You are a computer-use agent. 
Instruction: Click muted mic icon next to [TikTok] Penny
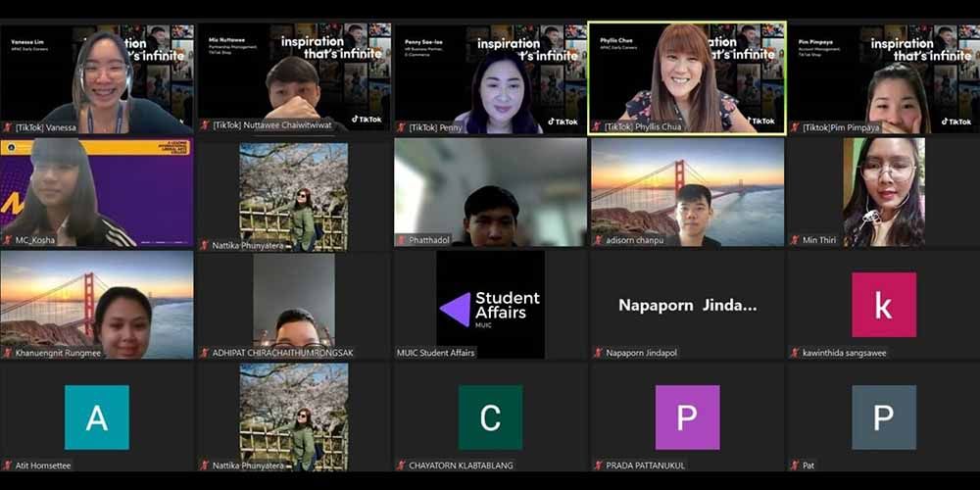(401, 127)
